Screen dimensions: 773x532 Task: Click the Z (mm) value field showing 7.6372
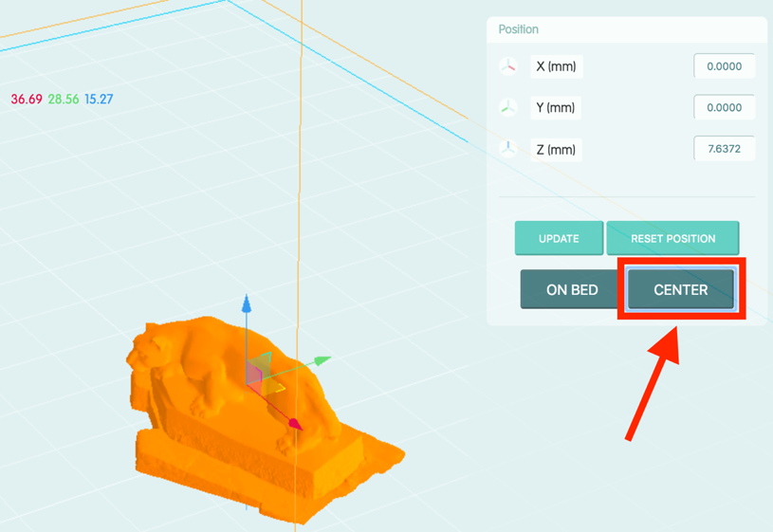724,148
